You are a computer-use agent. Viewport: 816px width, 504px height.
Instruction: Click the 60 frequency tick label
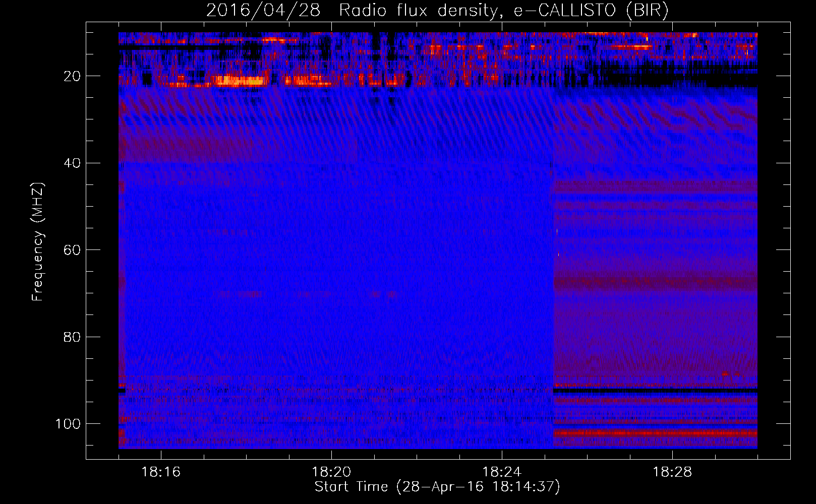pyautogui.click(x=72, y=250)
